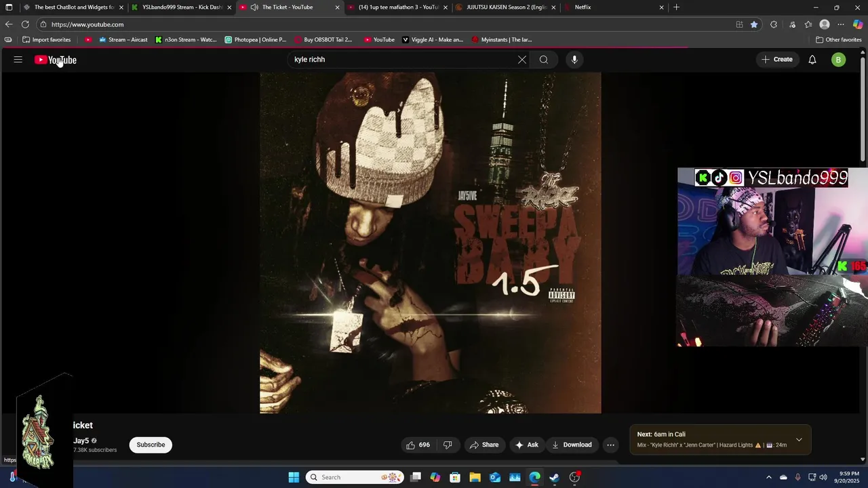Viewport: 868px width, 488px height.
Task: Open 'n3on Stream - Watc...' bookmark
Action: [x=186, y=40]
